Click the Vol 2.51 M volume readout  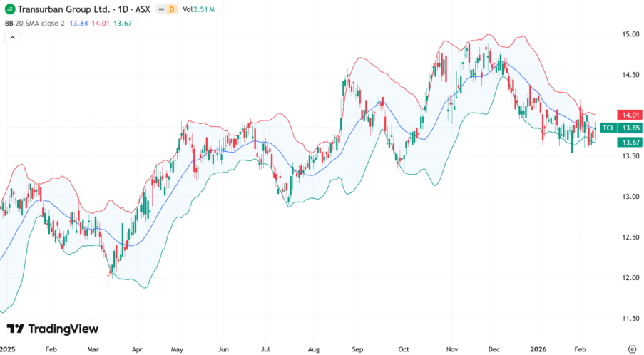coord(199,10)
